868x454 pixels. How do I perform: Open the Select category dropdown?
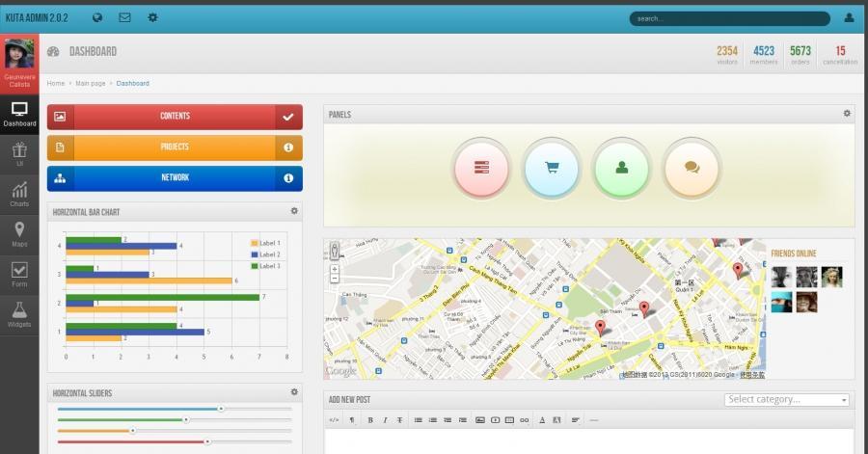(x=787, y=400)
